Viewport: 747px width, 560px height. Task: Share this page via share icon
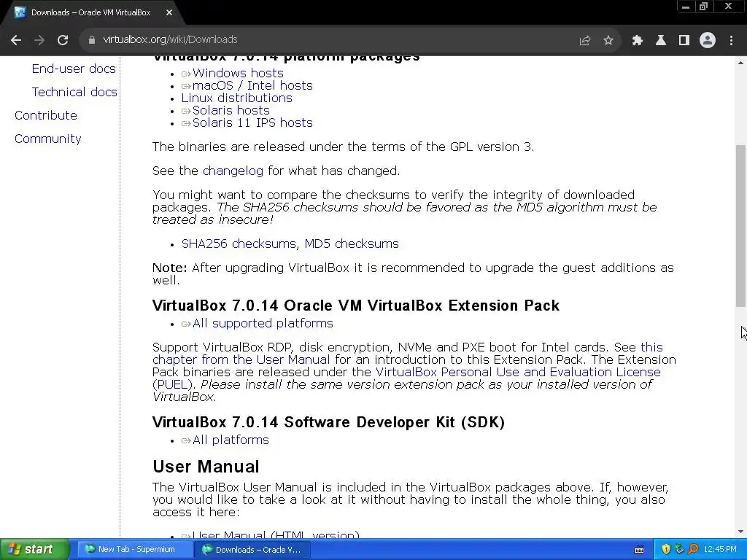[584, 41]
